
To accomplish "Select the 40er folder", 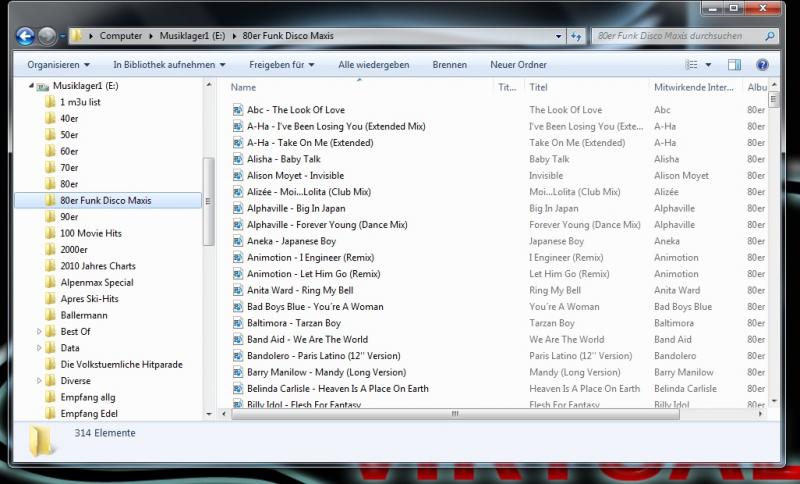I will pyautogui.click(x=69, y=118).
